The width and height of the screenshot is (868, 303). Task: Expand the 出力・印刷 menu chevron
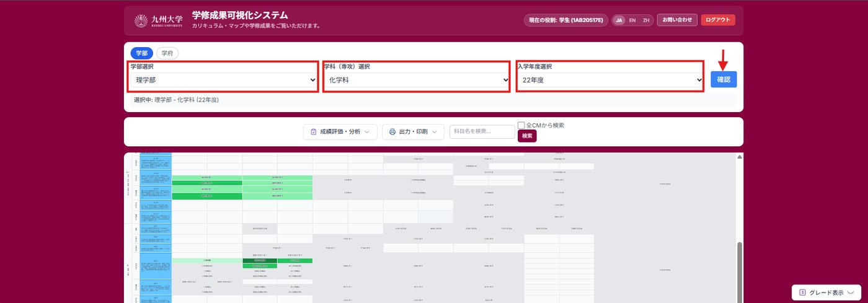pyautogui.click(x=435, y=132)
